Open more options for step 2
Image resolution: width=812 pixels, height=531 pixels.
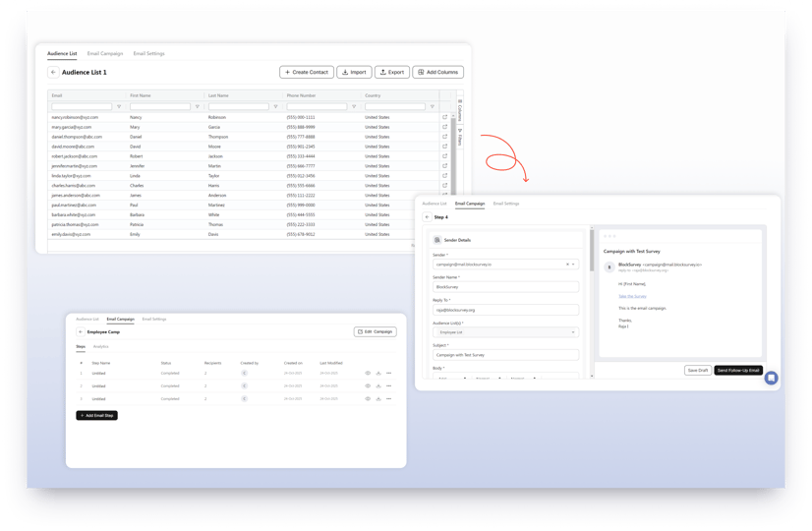[x=389, y=385]
